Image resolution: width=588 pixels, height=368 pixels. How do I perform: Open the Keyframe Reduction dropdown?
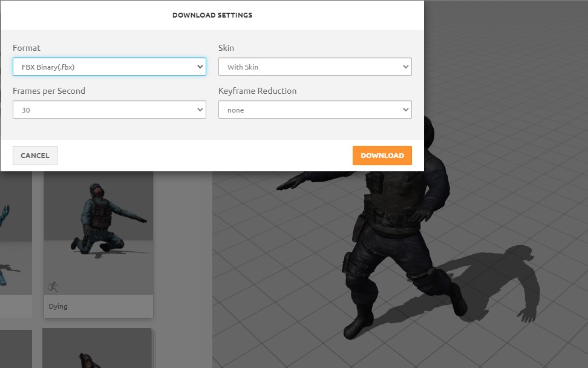pyautogui.click(x=315, y=110)
